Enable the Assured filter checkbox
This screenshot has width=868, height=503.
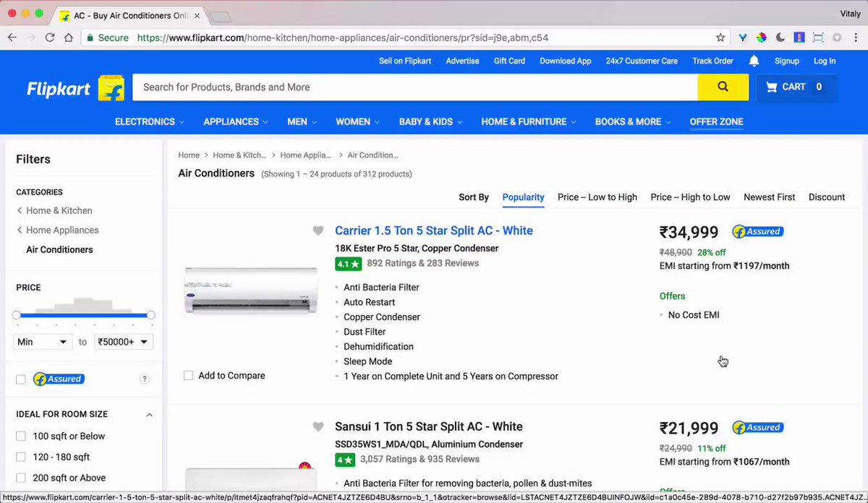(21, 379)
